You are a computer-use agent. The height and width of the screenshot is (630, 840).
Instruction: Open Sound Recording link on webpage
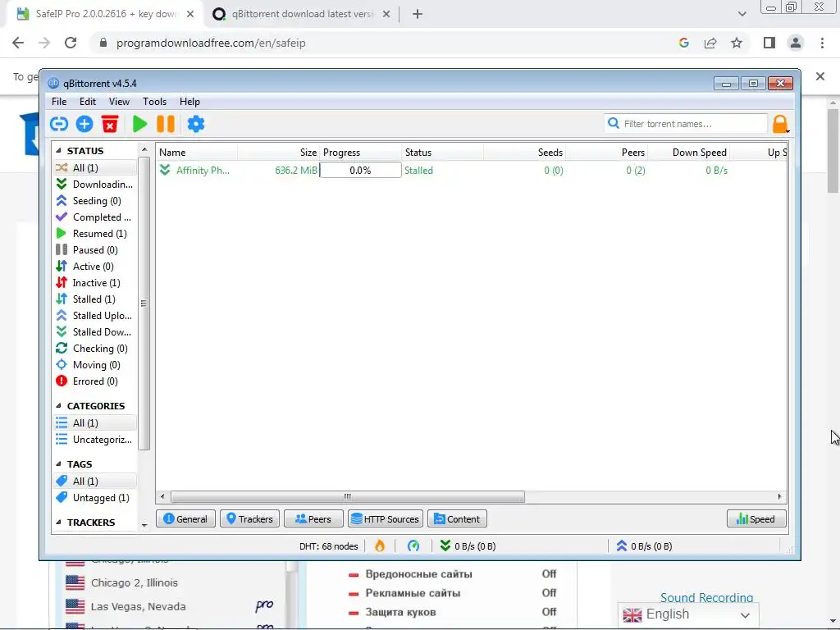[x=706, y=597]
